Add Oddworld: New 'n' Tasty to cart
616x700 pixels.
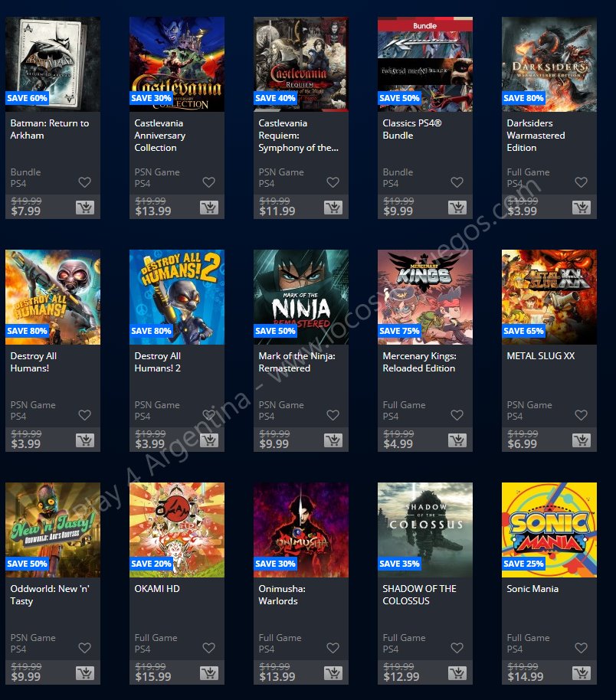click(x=85, y=672)
